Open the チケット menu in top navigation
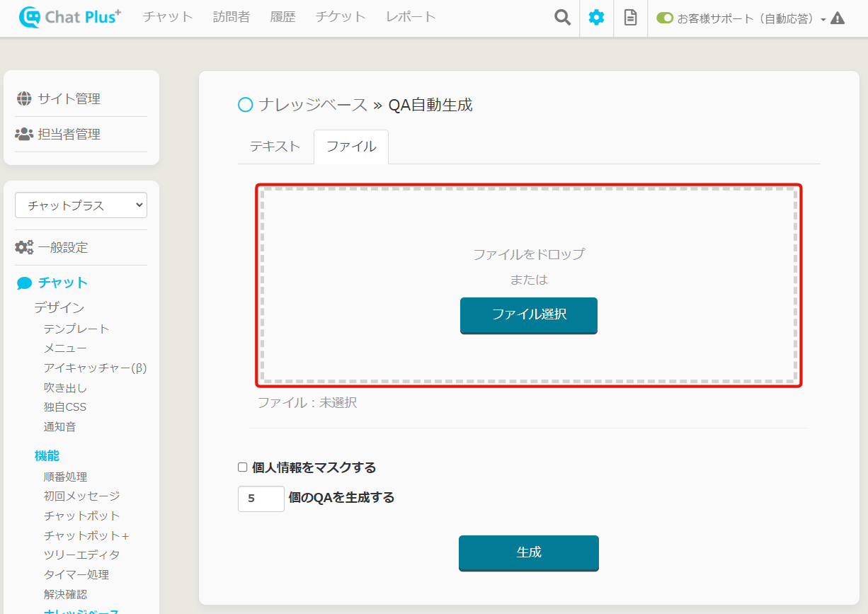Image resolution: width=868 pixels, height=614 pixels. click(x=341, y=17)
